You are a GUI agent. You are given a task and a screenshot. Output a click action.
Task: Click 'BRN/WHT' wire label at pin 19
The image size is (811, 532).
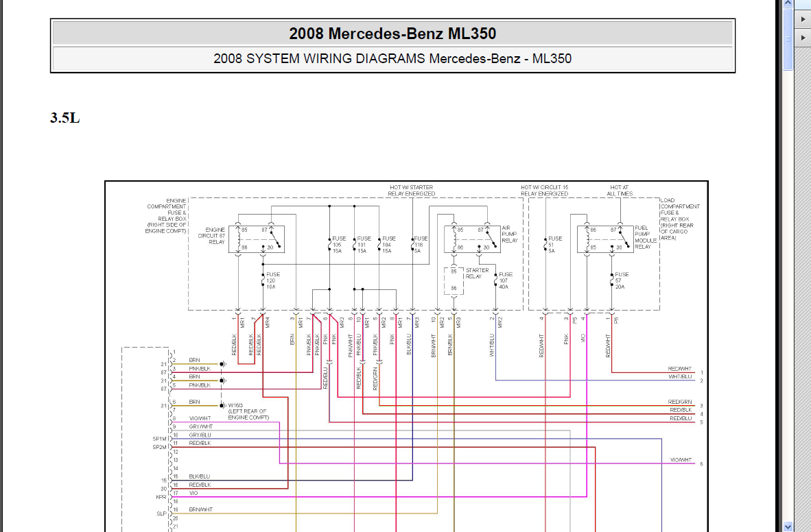tap(200, 509)
